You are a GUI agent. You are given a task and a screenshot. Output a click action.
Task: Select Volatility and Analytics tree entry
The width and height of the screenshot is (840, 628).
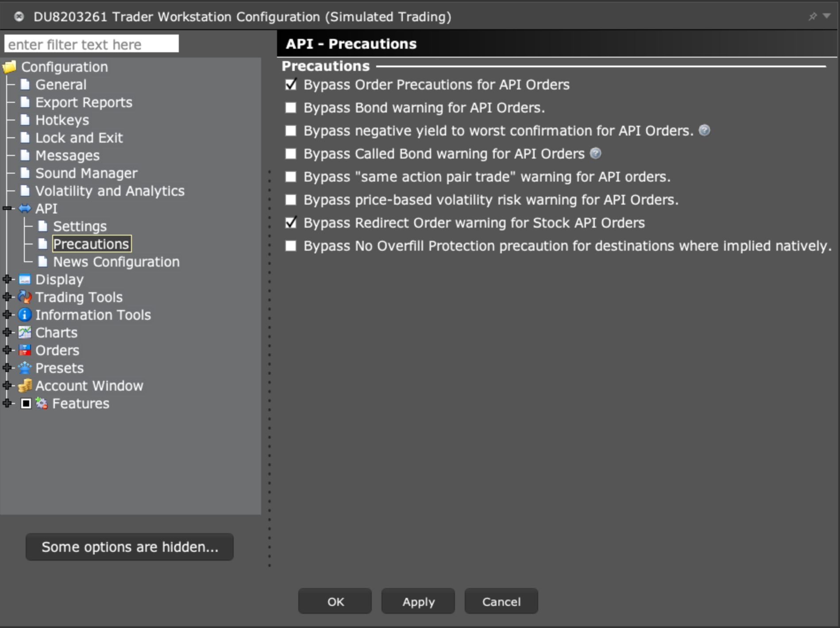110,191
